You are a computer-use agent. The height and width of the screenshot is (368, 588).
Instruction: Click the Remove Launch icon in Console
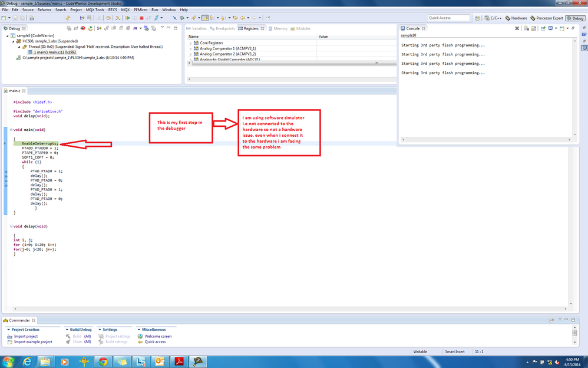[517, 28]
